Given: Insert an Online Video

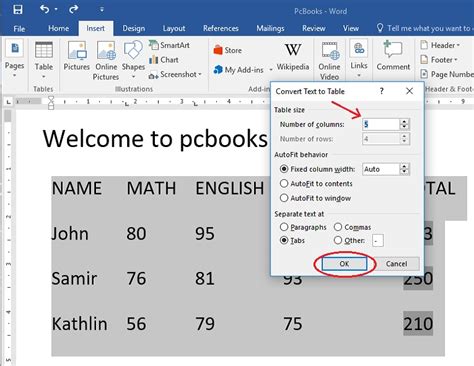Looking at the screenshot, I should [329, 61].
